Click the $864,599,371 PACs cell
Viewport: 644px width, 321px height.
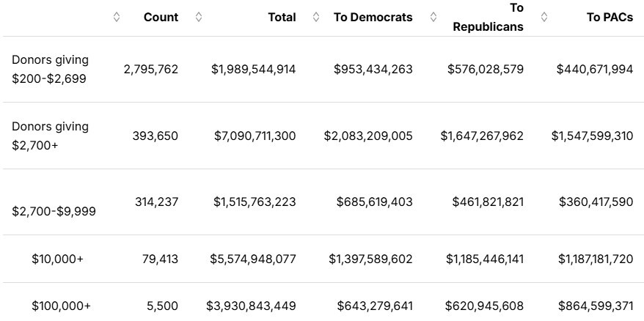pos(595,306)
